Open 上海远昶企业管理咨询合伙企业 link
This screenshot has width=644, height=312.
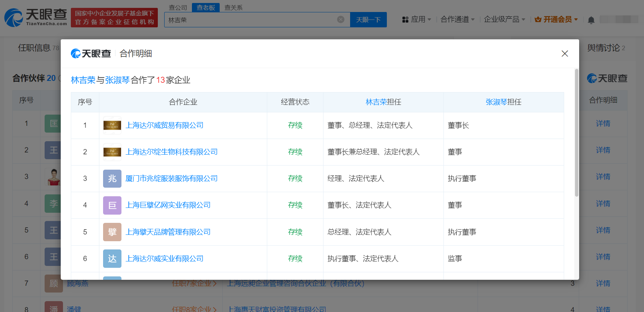tap(296, 284)
